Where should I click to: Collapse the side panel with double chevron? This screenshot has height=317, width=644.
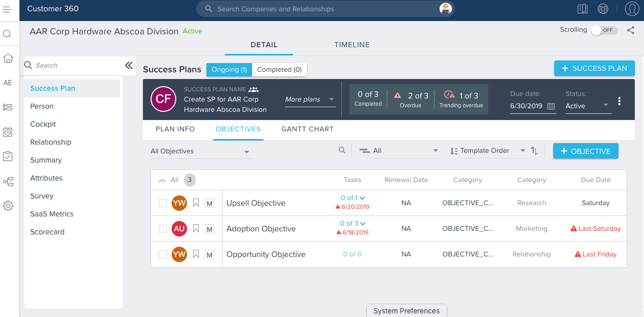(129, 65)
